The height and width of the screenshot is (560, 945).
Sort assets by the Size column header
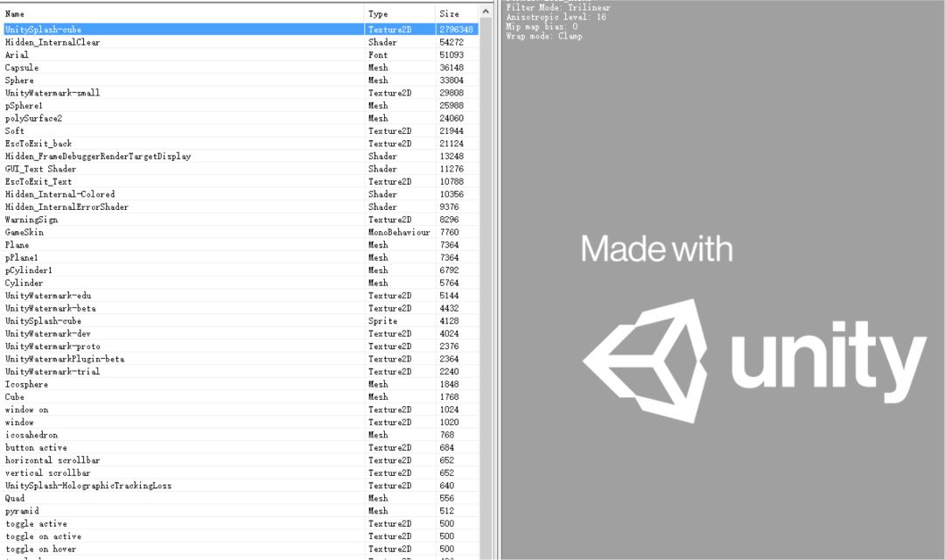(x=456, y=13)
